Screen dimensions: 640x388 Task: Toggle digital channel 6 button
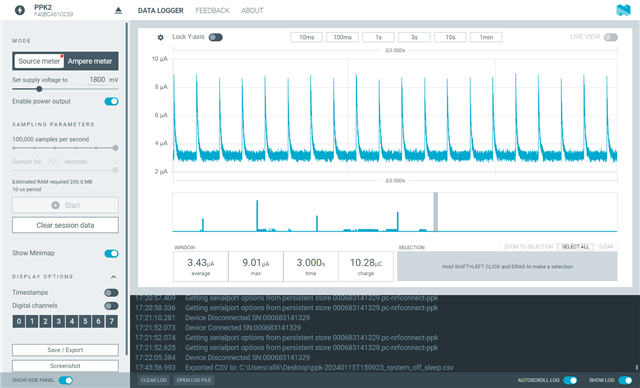(98, 321)
